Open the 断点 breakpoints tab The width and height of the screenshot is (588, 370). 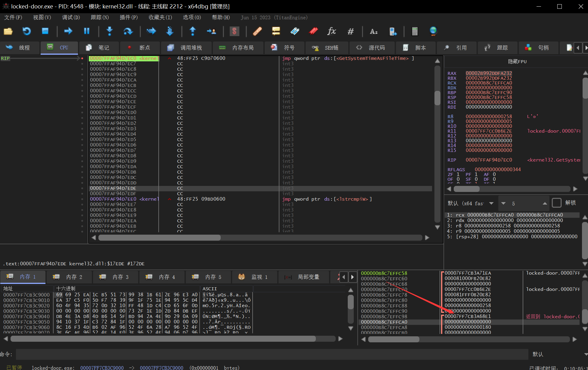coord(140,48)
